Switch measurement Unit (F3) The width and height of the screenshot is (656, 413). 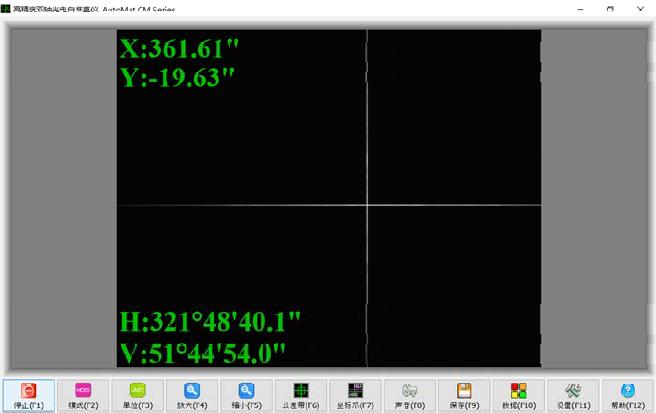(137, 395)
